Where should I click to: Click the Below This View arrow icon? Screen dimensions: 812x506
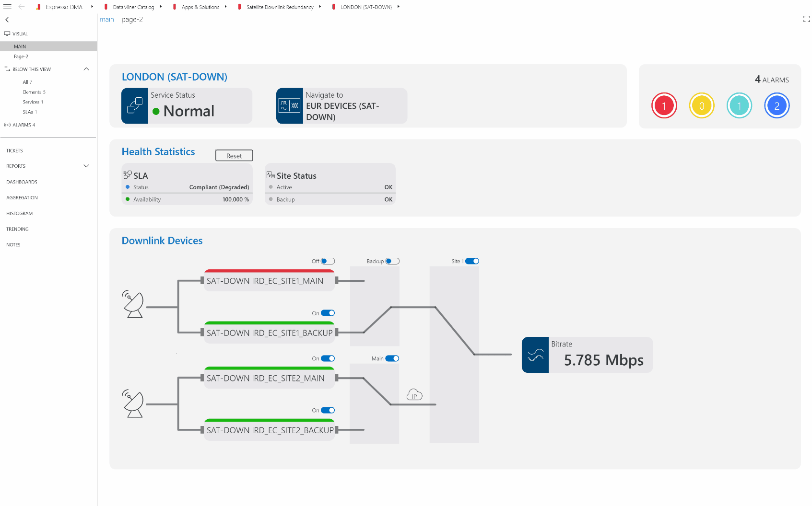[7, 69]
